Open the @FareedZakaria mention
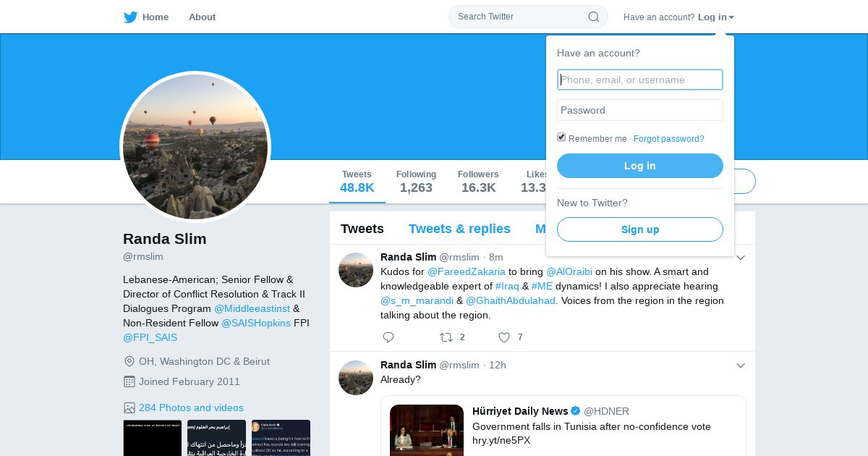The width and height of the screenshot is (868, 456). 467,271
